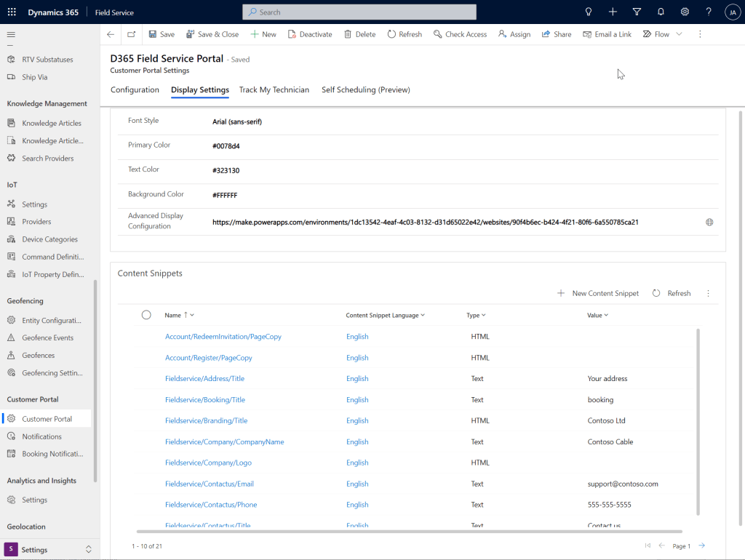The image size is (745, 560).
Task: Click the lightbulb assistant icon
Action: click(x=589, y=12)
